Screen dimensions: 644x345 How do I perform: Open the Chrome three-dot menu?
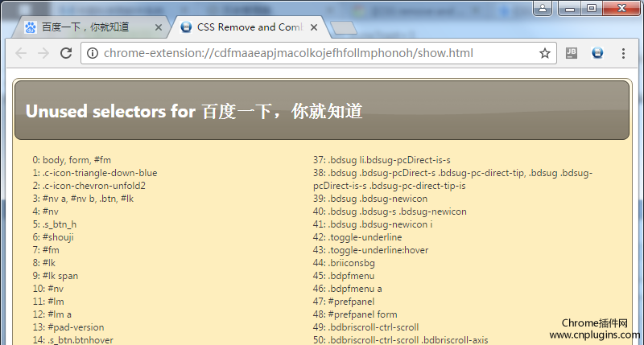(x=623, y=53)
